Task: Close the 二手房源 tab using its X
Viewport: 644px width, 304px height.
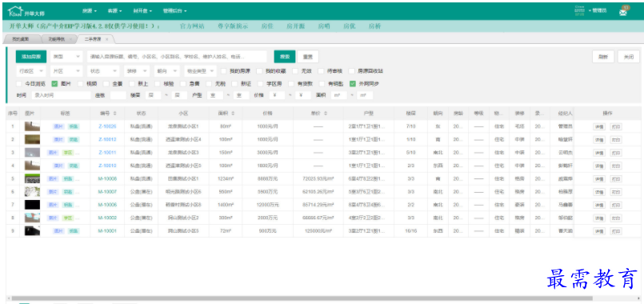Action: click(106, 39)
